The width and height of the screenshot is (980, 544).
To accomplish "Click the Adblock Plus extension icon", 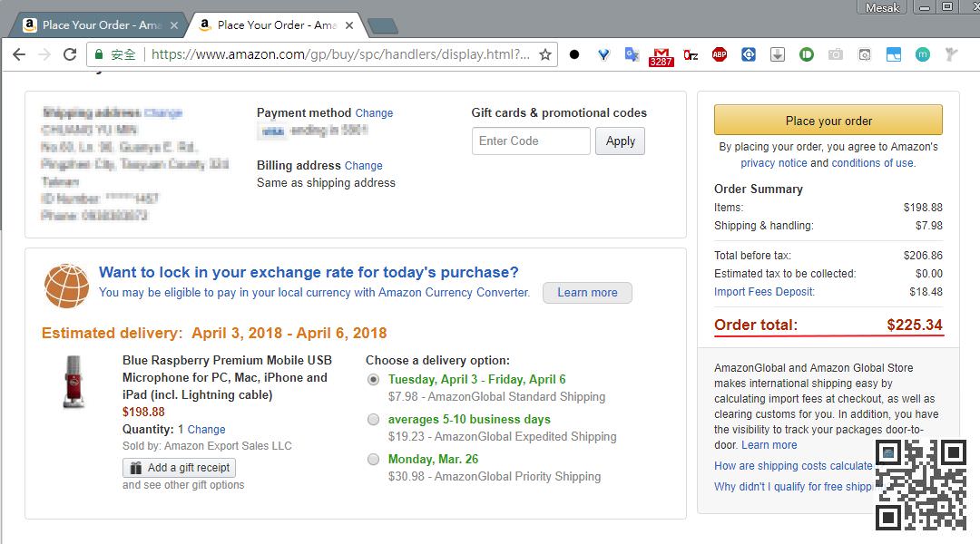I will tap(720, 54).
